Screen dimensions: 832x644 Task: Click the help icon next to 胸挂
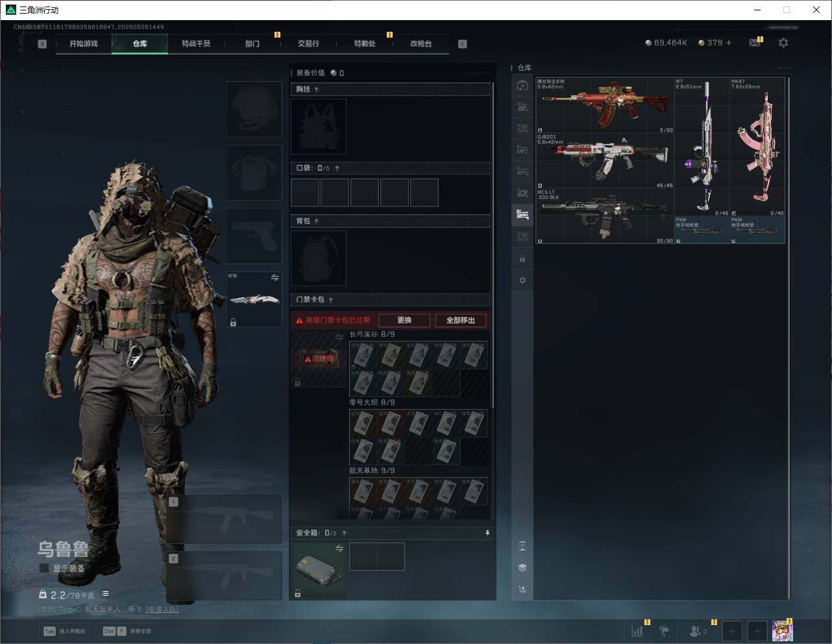317,90
